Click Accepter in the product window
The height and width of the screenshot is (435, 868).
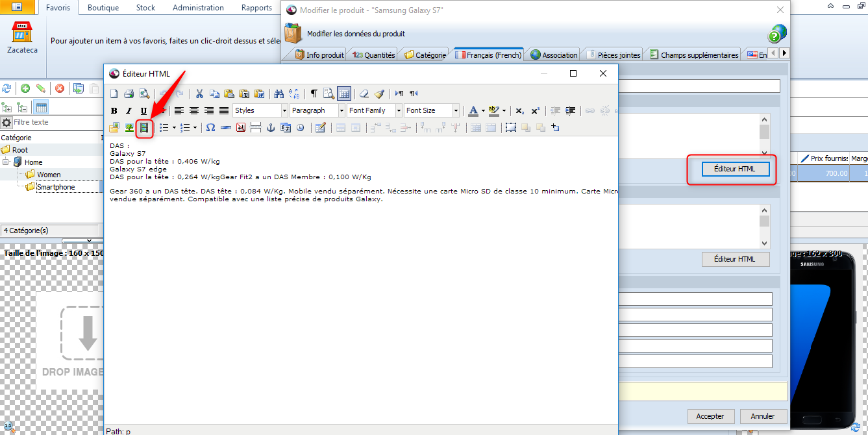710,416
